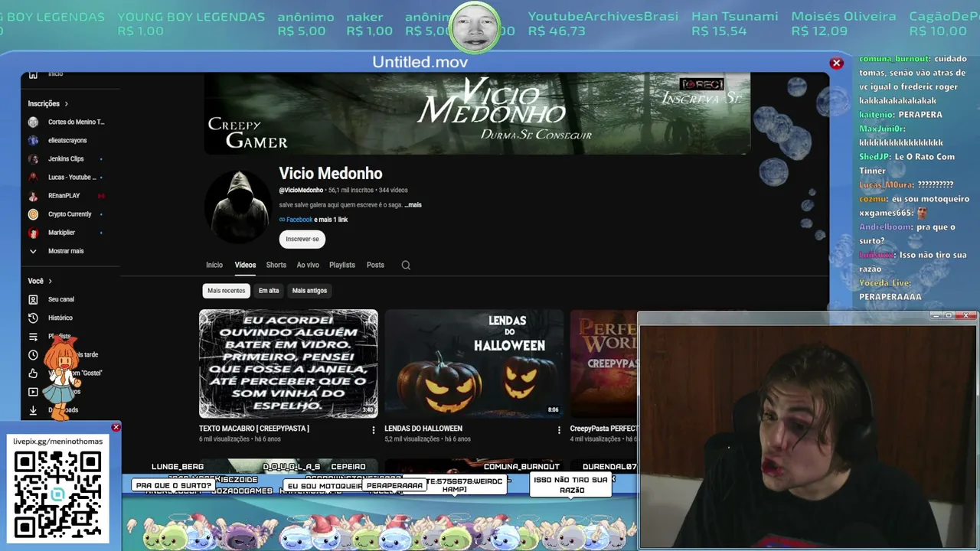Viewport: 980px width, 551px height.
Task: Filter videos by Mais recentes
Action: (227, 291)
